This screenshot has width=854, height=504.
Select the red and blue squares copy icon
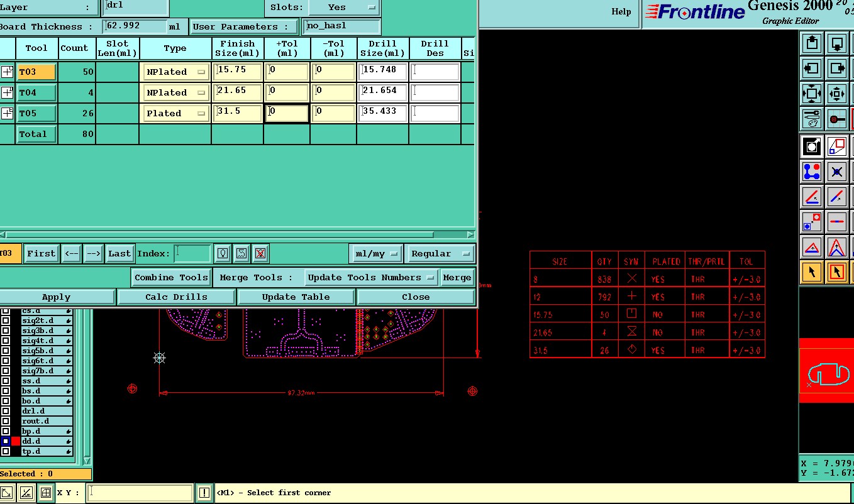tap(837, 147)
